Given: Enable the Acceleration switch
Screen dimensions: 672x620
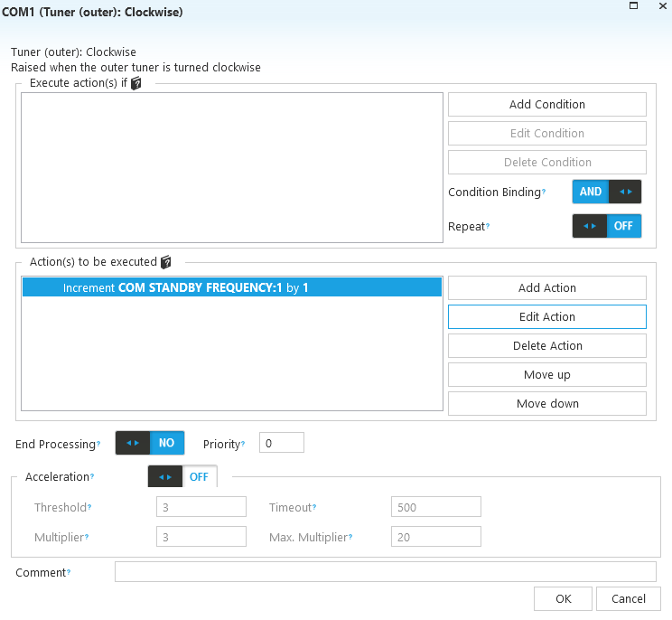Looking at the screenshot, I should [182, 476].
